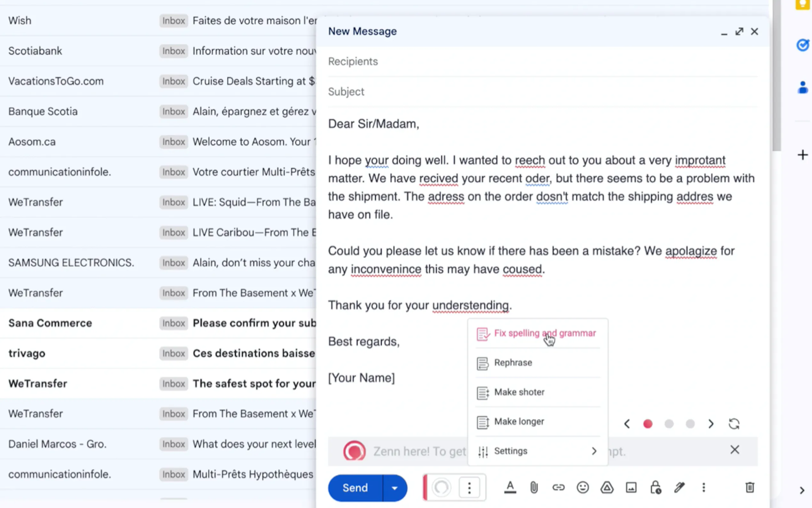Click the Google Drive insert icon
The width and height of the screenshot is (812, 508).
[607, 488]
